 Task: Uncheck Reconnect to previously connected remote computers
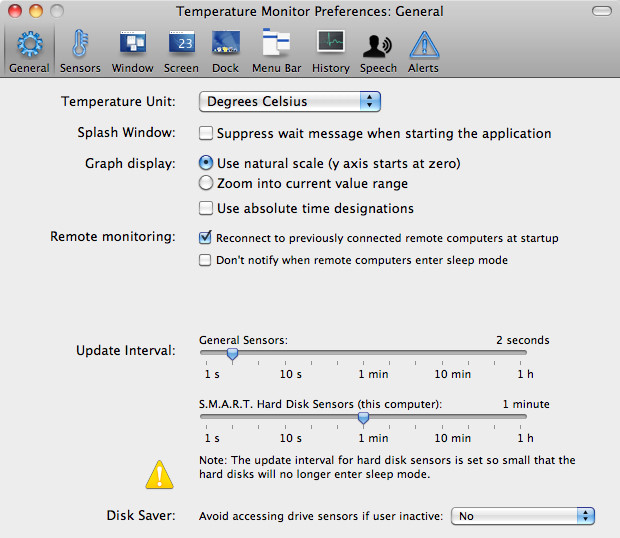pos(205,238)
